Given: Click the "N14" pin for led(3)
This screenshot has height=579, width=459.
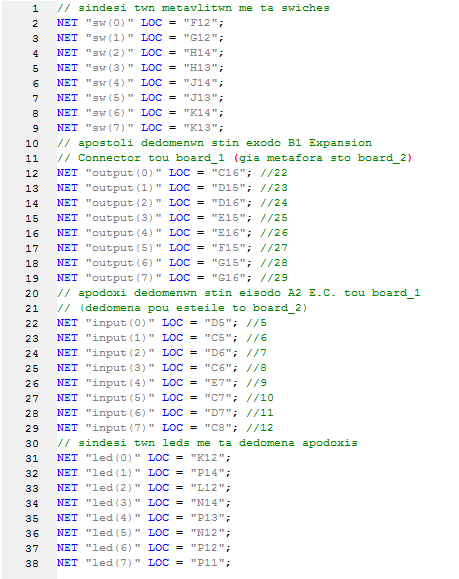Looking at the screenshot, I should click(x=207, y=503).
